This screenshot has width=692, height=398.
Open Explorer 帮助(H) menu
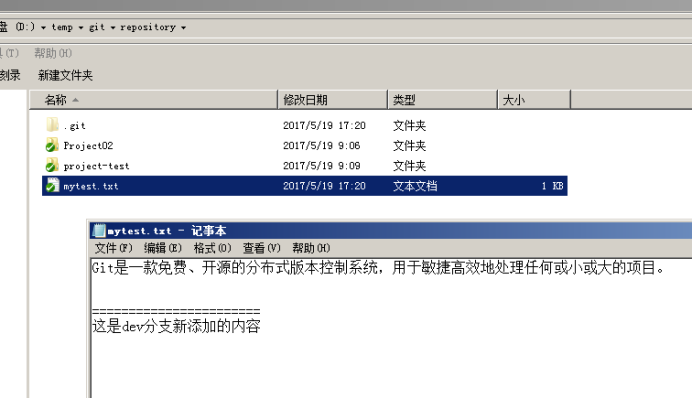coord(53,53)
